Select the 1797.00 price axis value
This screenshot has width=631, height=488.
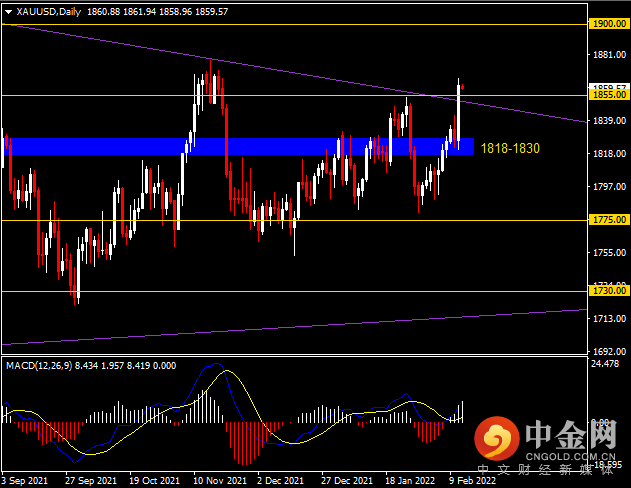[609, 186]
